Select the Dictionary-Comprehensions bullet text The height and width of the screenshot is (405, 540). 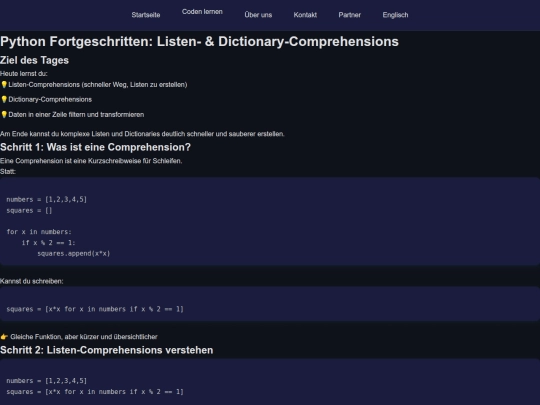point(50,100)
